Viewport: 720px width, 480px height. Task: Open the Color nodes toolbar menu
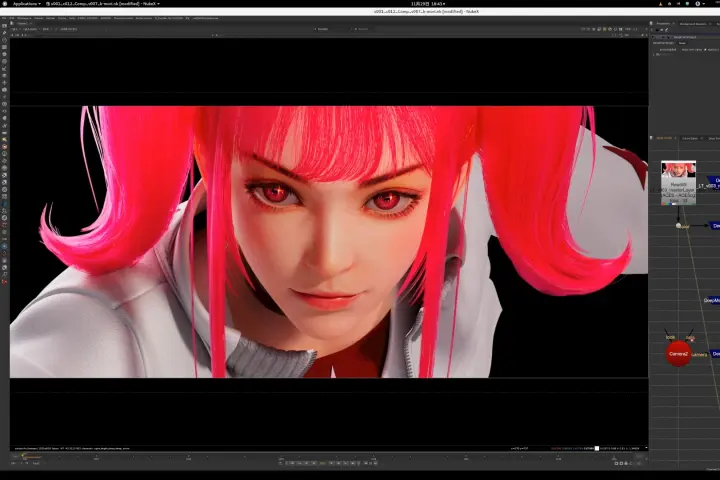pyautogui.click(x=5, y=54)
